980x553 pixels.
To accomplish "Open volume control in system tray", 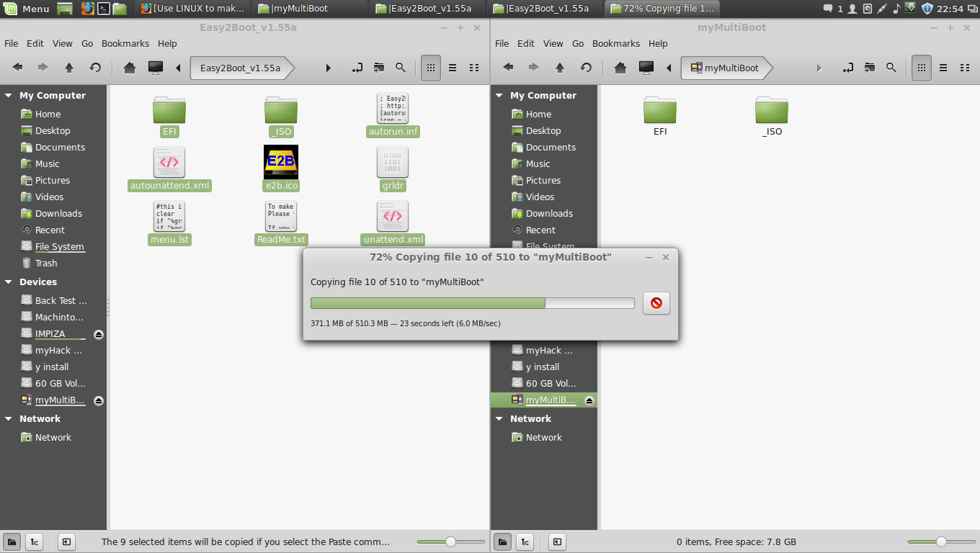I will [896, 9].
